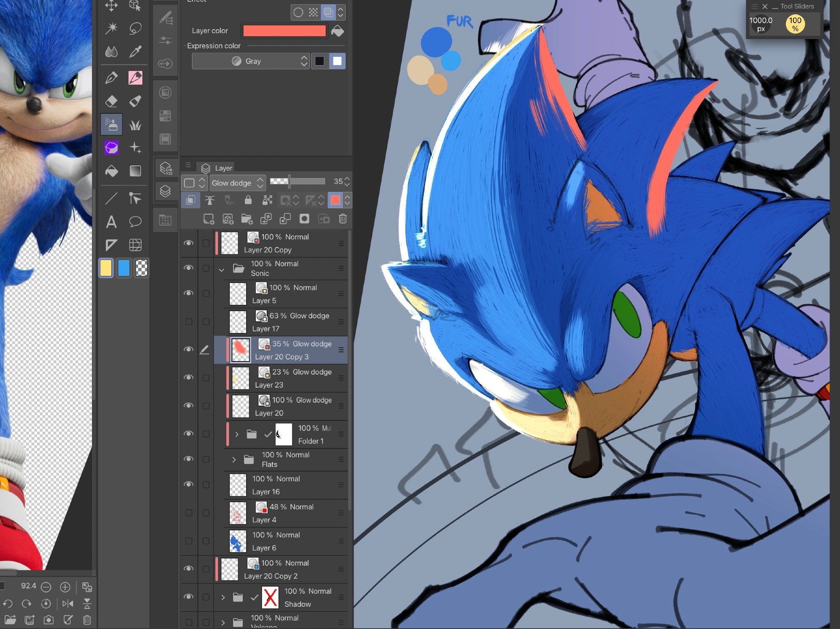The height and width of the screenshot is (629, 840).
Task: Select the Move layer tool
Action: (x=111, y=5)
